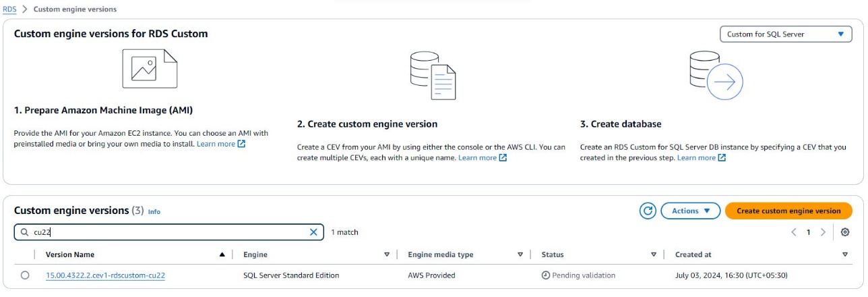The height and width of the screenshot is (297, 868).
Task: Sort by Engine column header
Action: 255,254
